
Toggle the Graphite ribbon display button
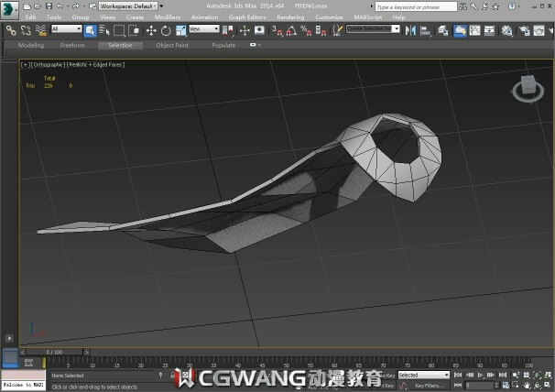coord(460,31)
